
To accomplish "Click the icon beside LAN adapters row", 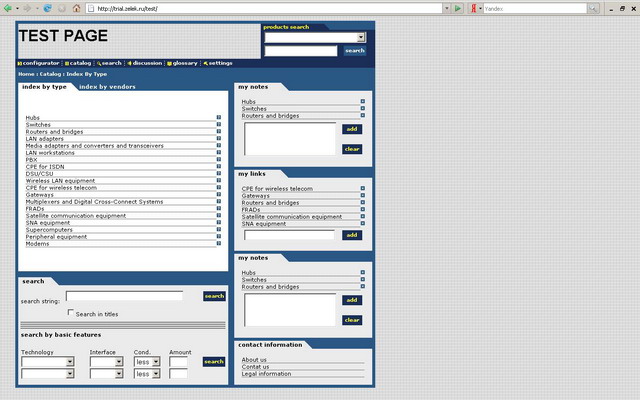I will click(x=219, y=138).
